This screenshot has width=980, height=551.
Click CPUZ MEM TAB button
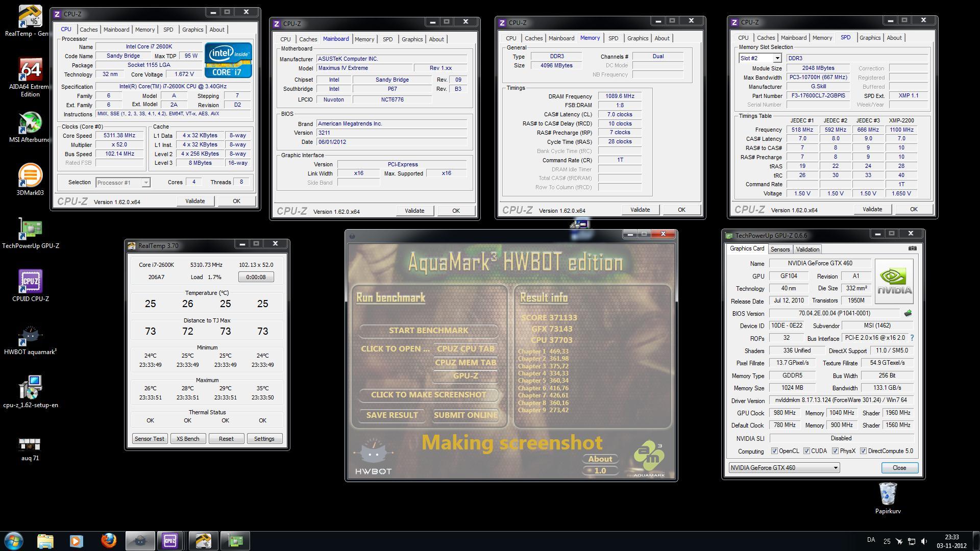click(x=465, y=363)
